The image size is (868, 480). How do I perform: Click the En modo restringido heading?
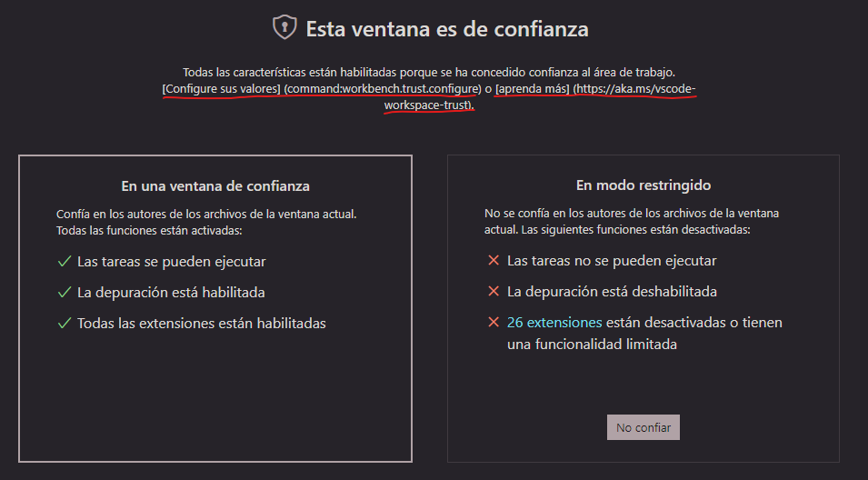click(644, 185)
